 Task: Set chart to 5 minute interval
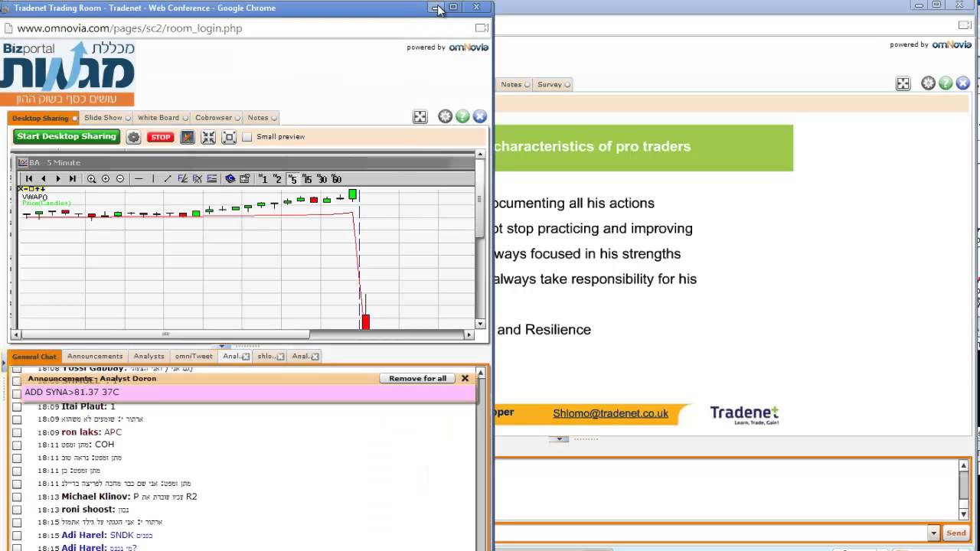click(292, 179)
